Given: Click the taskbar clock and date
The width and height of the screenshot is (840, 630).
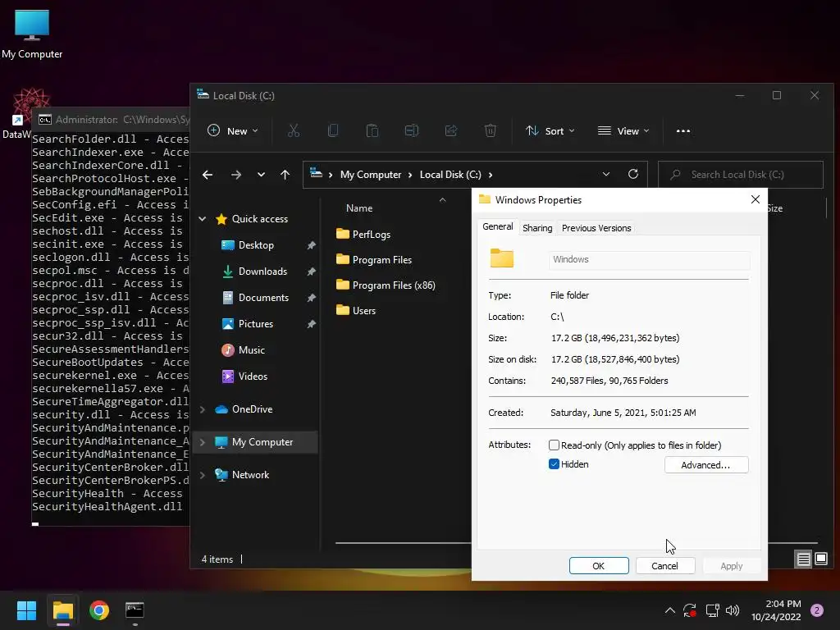Looking at the screenshot, I should pyautogui.click(x=776, y=610).
